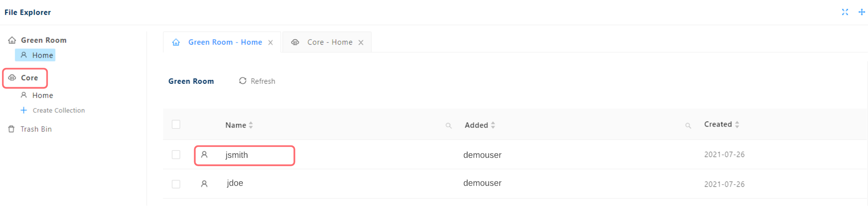Sort by the Name column arrows
Image resolution: width=868 pixels, height=211 pixels.
coord(251,125)
